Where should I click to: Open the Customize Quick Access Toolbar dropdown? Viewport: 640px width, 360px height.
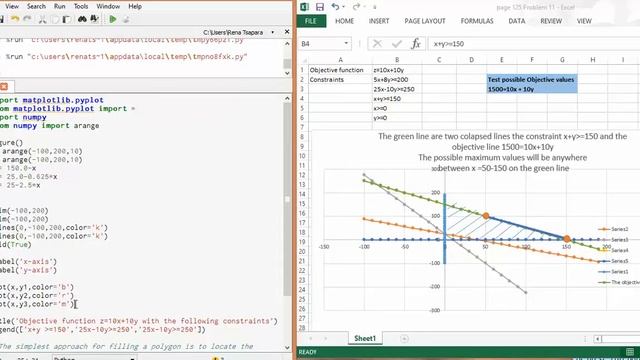374,7
